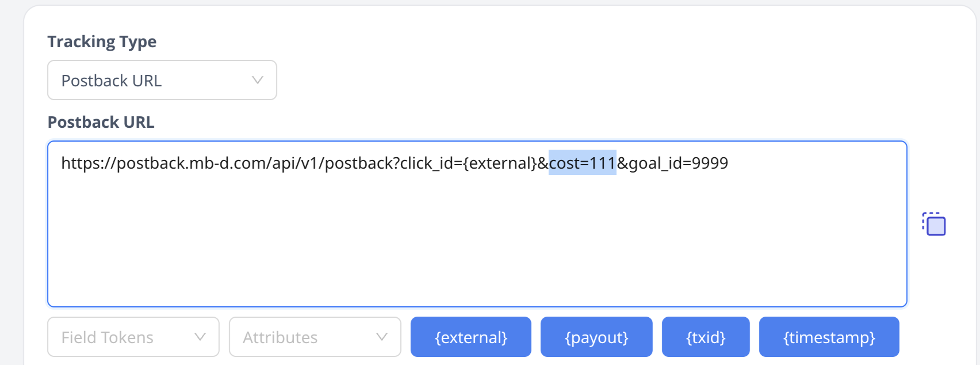The width and height of the screenshot is (980, 365).
Task: Click the Tracking Type label
Action: coord(102,41)
